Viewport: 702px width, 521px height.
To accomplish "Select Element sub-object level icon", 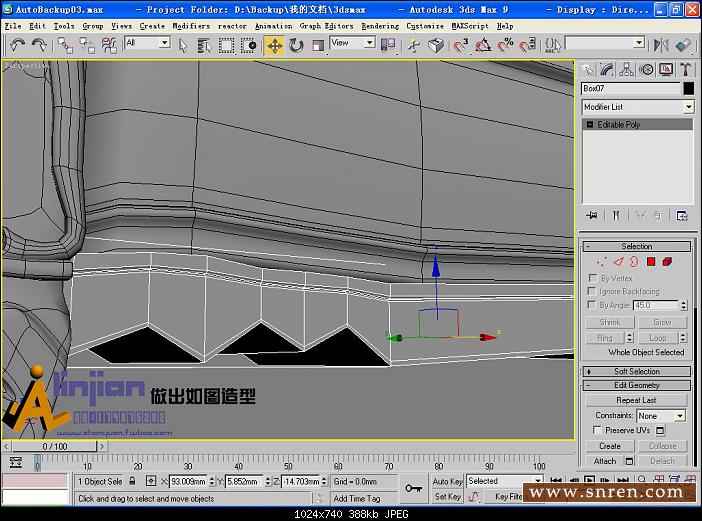I will coord(666,262).
